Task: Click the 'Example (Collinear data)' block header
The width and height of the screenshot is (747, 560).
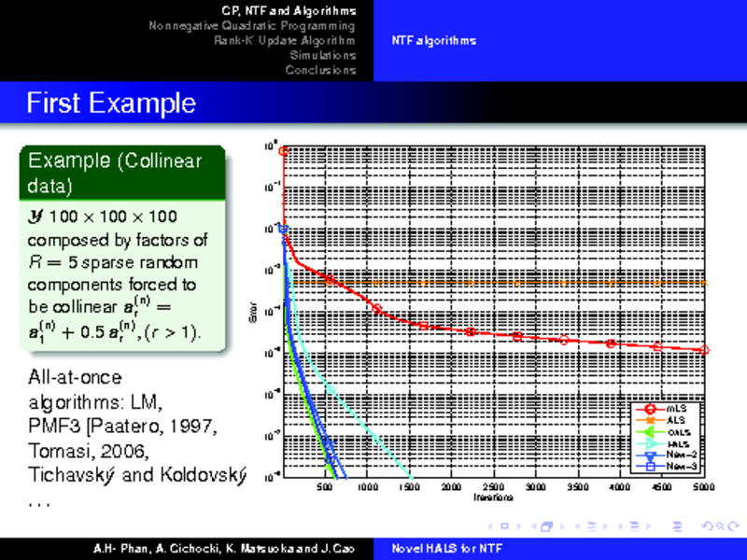Action: 126,173
